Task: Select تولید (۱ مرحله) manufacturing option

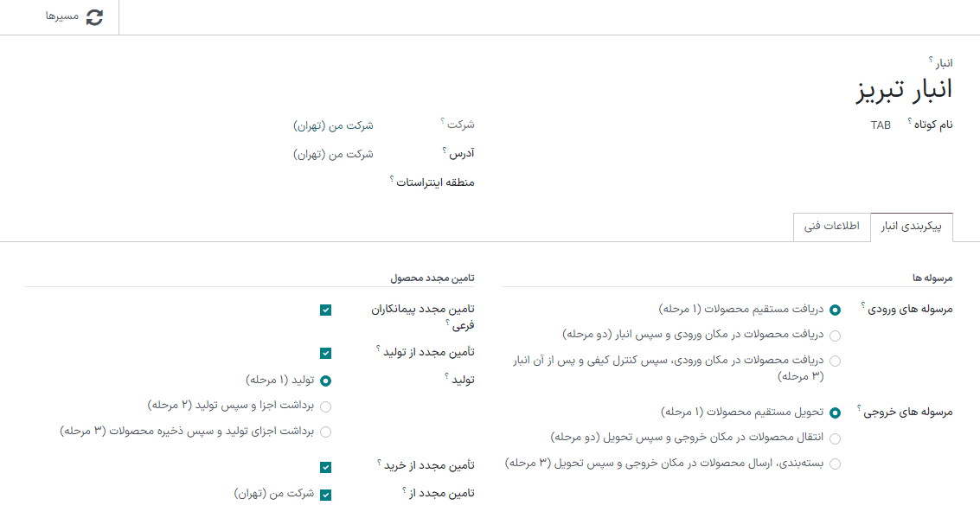Action: point(325,381)
